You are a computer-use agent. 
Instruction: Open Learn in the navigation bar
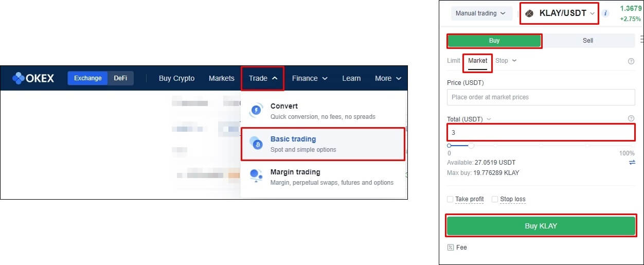pyautogui.click(x=351, y=78)
